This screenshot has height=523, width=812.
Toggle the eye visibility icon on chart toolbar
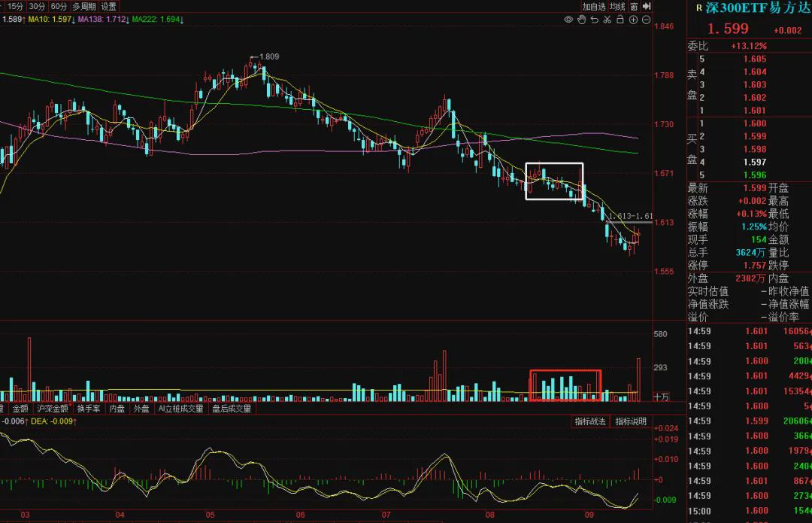point(568,20)
